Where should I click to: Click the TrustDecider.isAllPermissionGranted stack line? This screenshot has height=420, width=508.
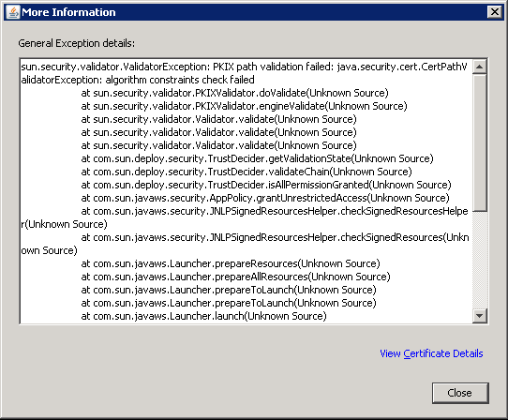point(266,185)
